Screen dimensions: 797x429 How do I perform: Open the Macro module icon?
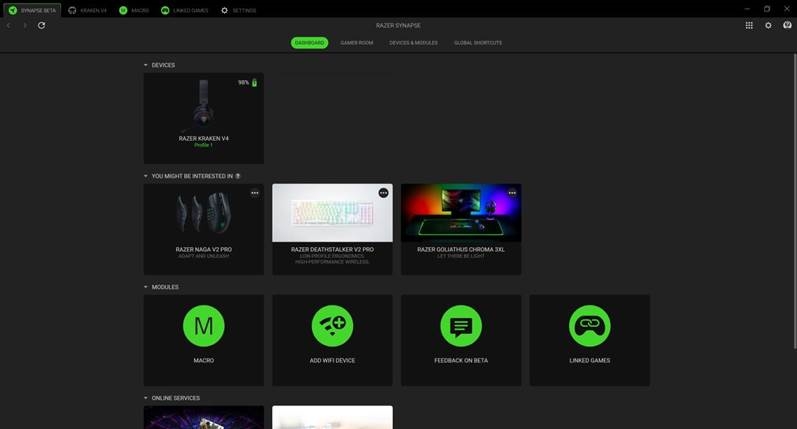[203, 326]
